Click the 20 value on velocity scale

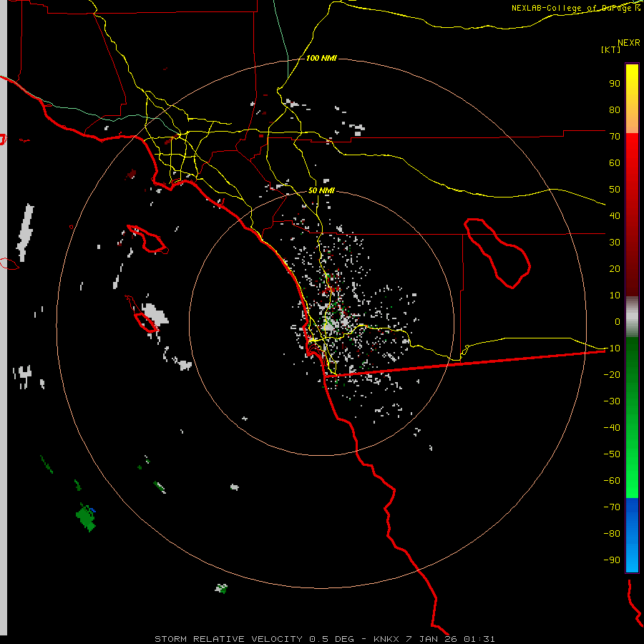click(615, 269)
